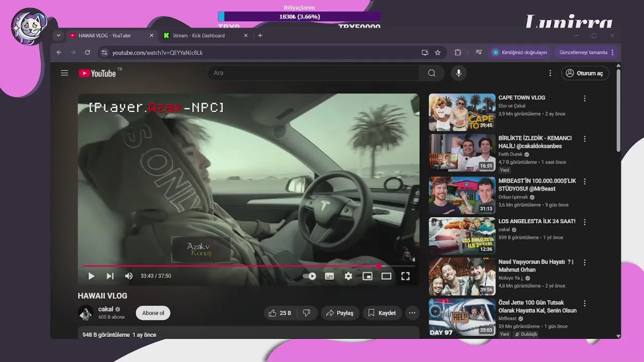Mute the video with speaker icon
Screen dimensions: 644x362
129,276
